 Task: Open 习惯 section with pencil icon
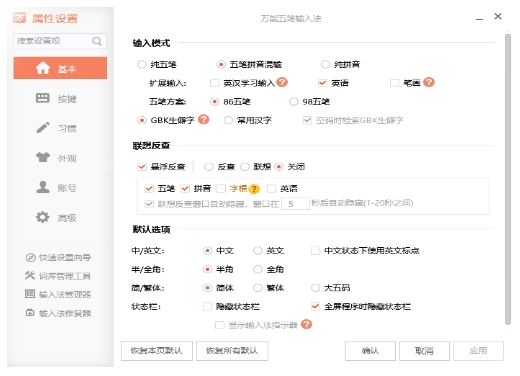click(x=43, y=127)
